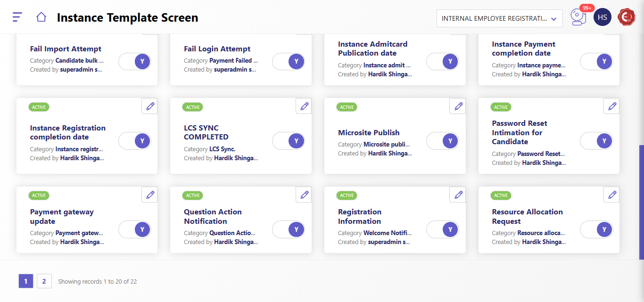Open the Fail Login Attempt template card
Screen dimensions: 644x302
pos(217,49)
